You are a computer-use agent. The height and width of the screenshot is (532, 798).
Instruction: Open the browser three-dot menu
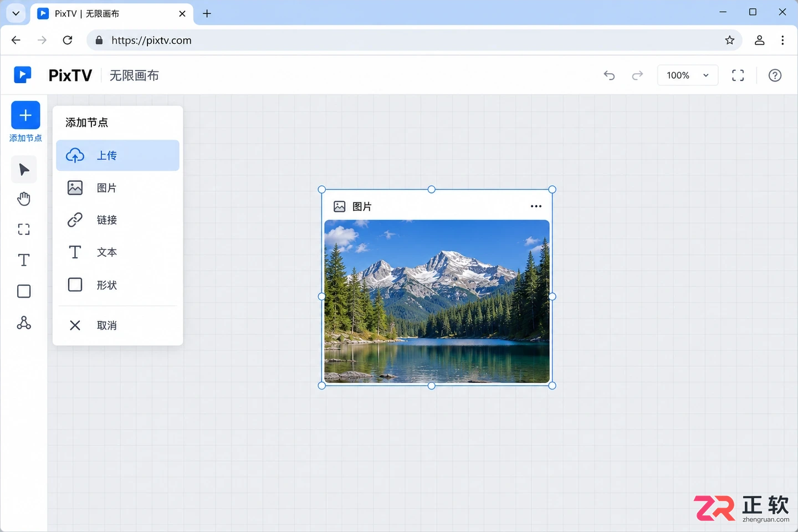(x=782, y=40)
